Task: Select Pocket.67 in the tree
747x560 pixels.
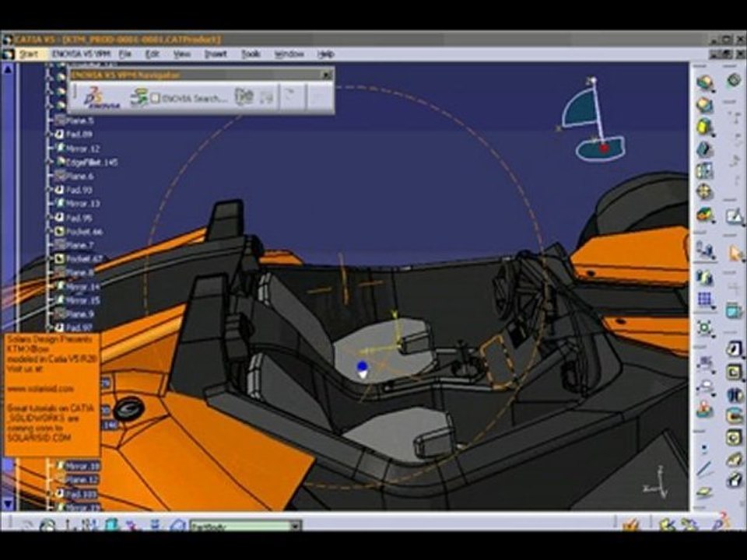Action: (79, 259)
